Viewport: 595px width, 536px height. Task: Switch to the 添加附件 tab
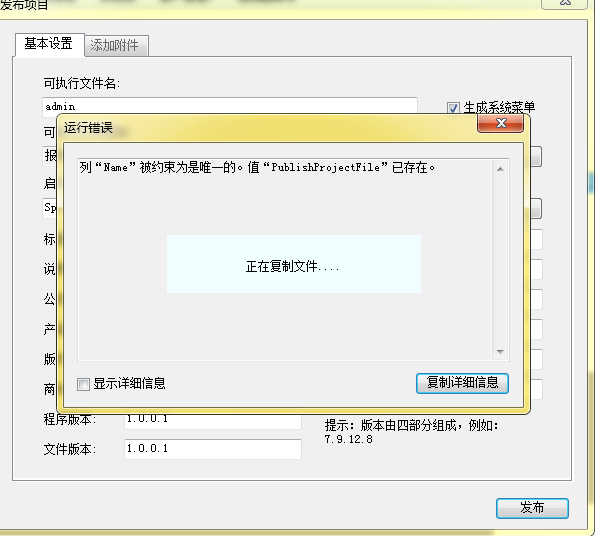[x=115, y=46]
